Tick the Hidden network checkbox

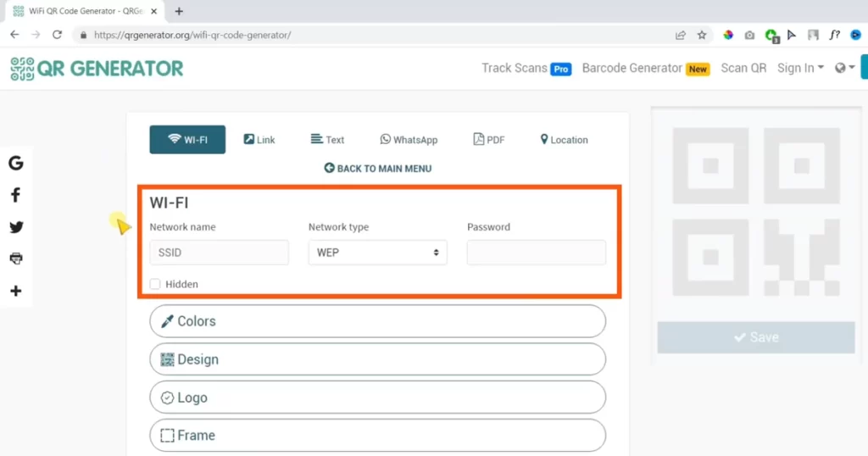click(x=155, y=284)
